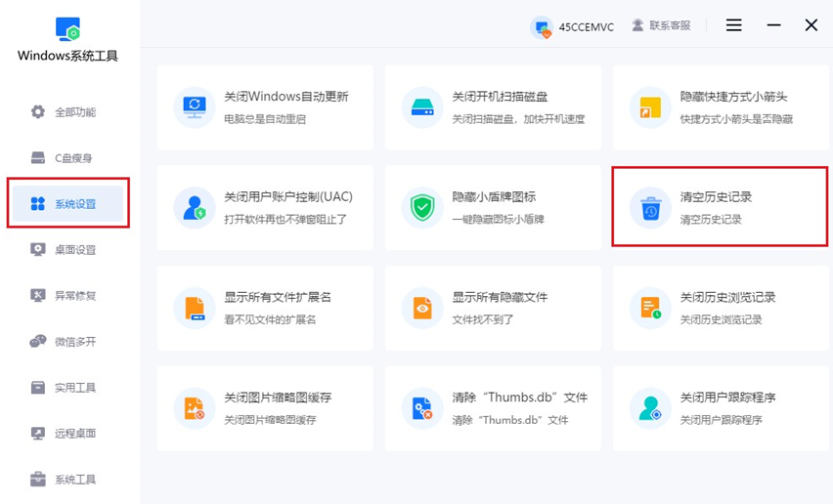
Task: Click the 全部功能 gear icon
Action: click(x=38, y=112)
